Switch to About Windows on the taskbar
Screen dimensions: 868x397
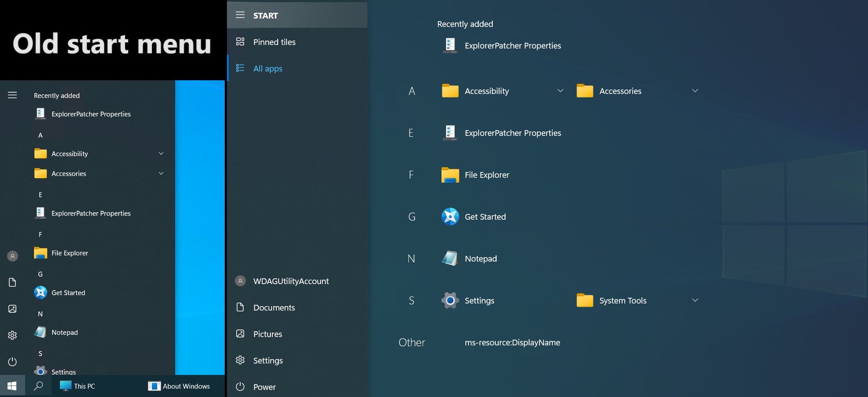(x=179, y=386)
